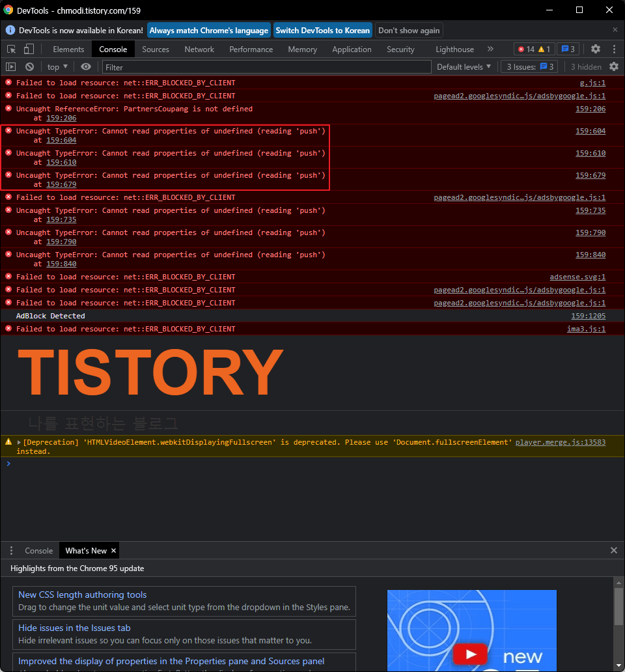
Task: Click the console Filter input field
Action: [x=266, y=67]
